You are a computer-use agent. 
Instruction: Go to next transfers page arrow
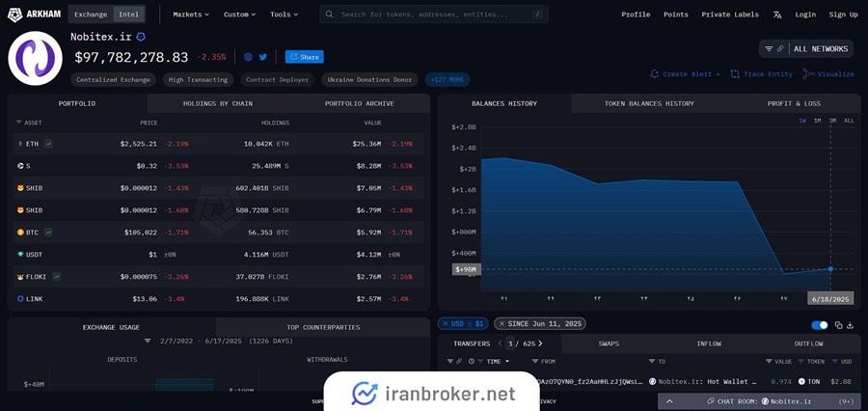pos(540,343)
